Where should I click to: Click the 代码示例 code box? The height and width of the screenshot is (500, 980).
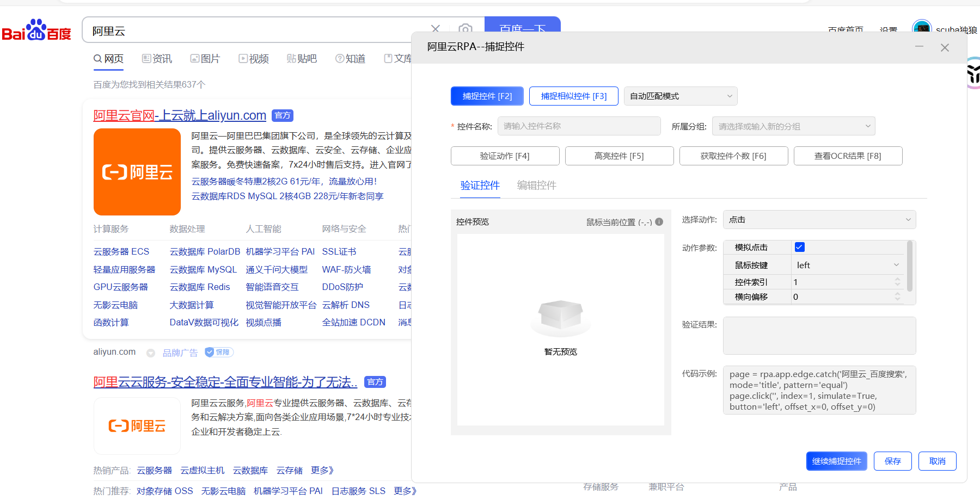click(819, 390)
